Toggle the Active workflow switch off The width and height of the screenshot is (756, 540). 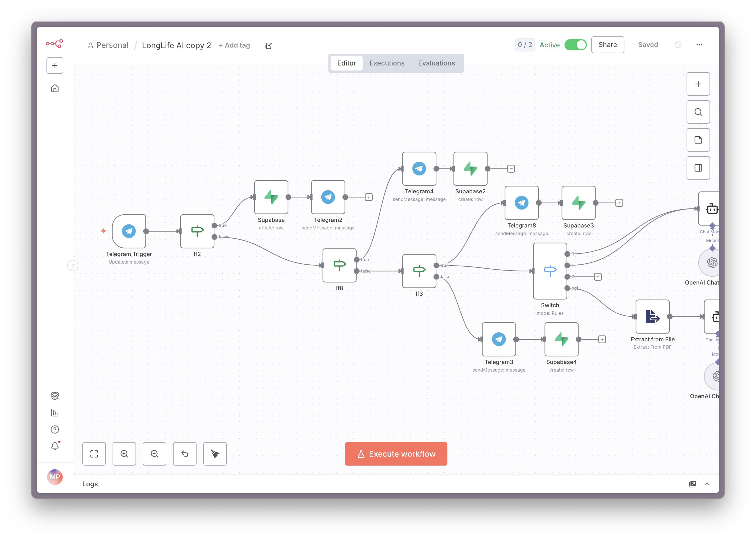575,45
